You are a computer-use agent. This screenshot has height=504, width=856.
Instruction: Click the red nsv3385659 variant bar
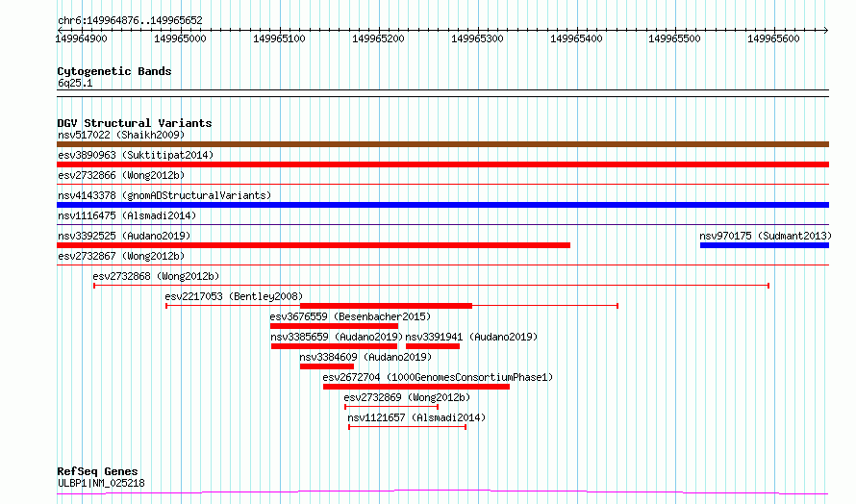[x=334, y=346]
